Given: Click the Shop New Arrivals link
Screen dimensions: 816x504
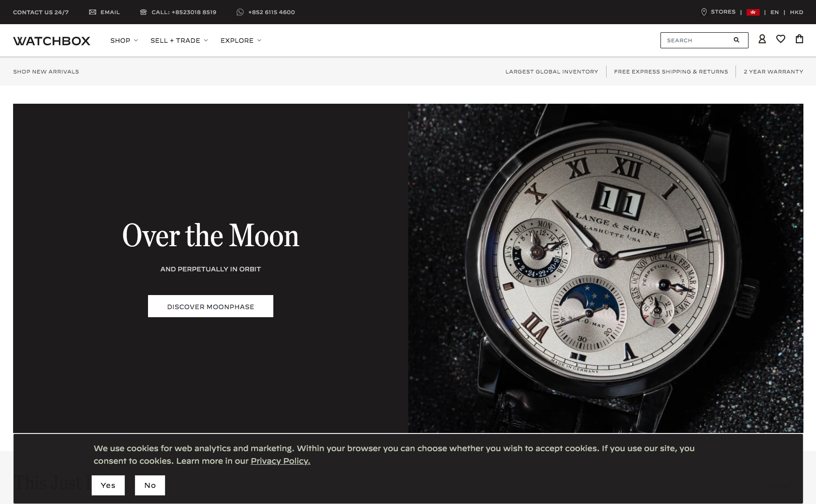Looking at the screenshot, I should (46, 71).
